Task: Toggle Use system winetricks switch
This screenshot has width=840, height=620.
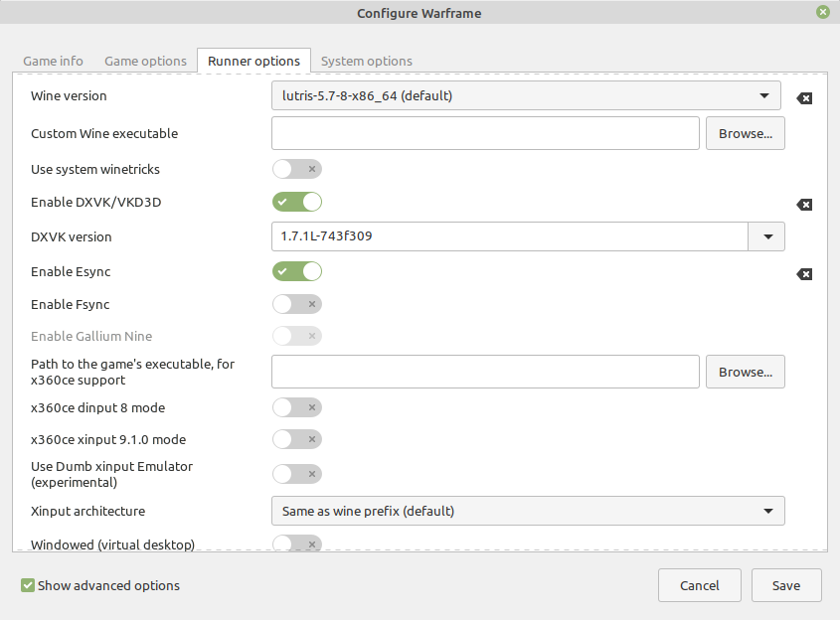Action: [297, 169]
